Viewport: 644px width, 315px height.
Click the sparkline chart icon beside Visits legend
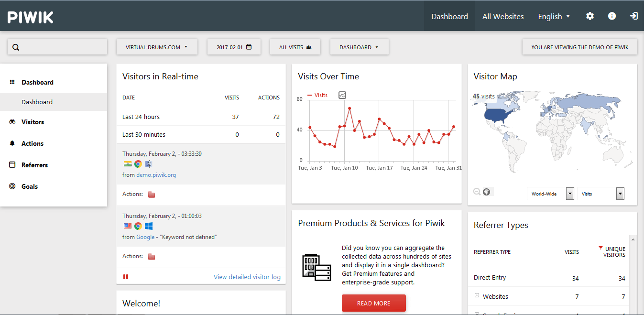pyautogui.click(x=342, y=95)
